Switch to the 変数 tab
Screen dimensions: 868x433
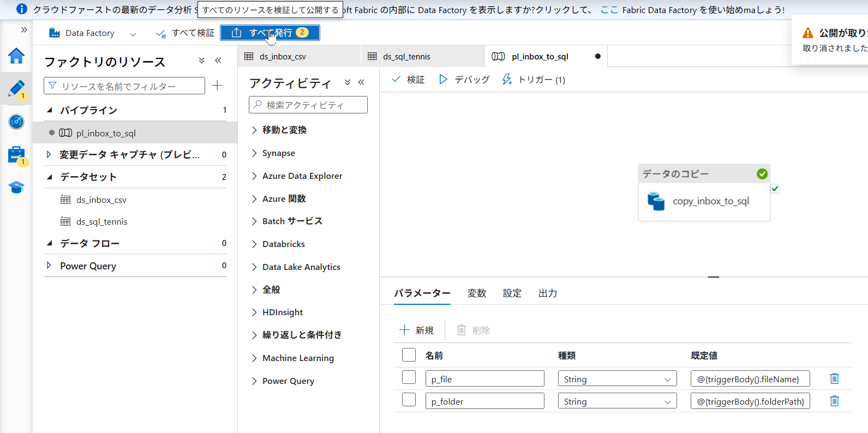[x=476, y=293]
